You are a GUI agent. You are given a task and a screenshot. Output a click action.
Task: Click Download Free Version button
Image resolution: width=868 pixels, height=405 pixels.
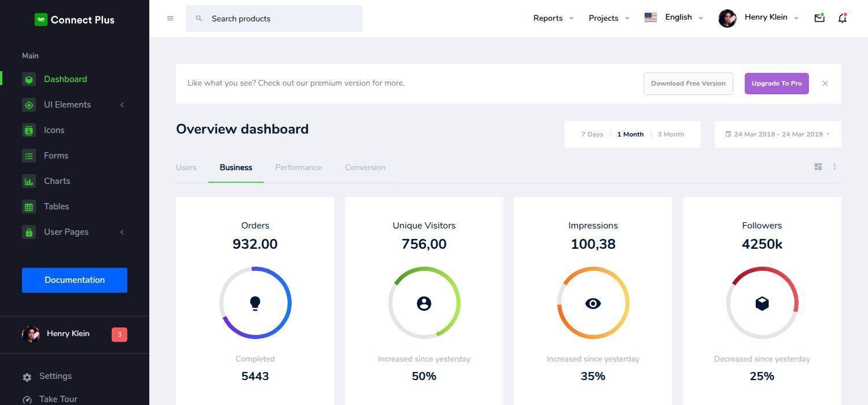pyautogui.click(x=688, y=83)
